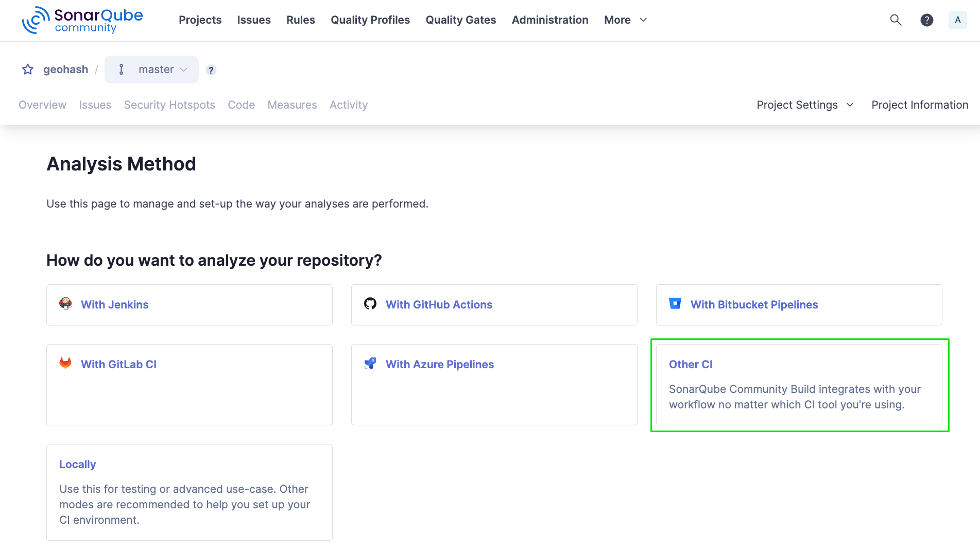The height and width of the screenshot is (550, 980).
Task: Click the geohash project link
Action: [x=65, y=70]
